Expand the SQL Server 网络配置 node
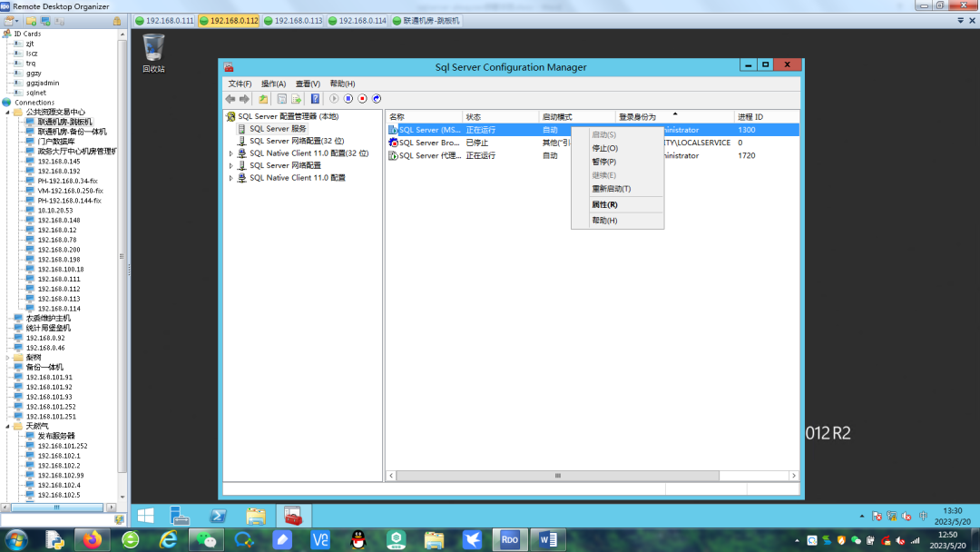 [x=231, y=165]
